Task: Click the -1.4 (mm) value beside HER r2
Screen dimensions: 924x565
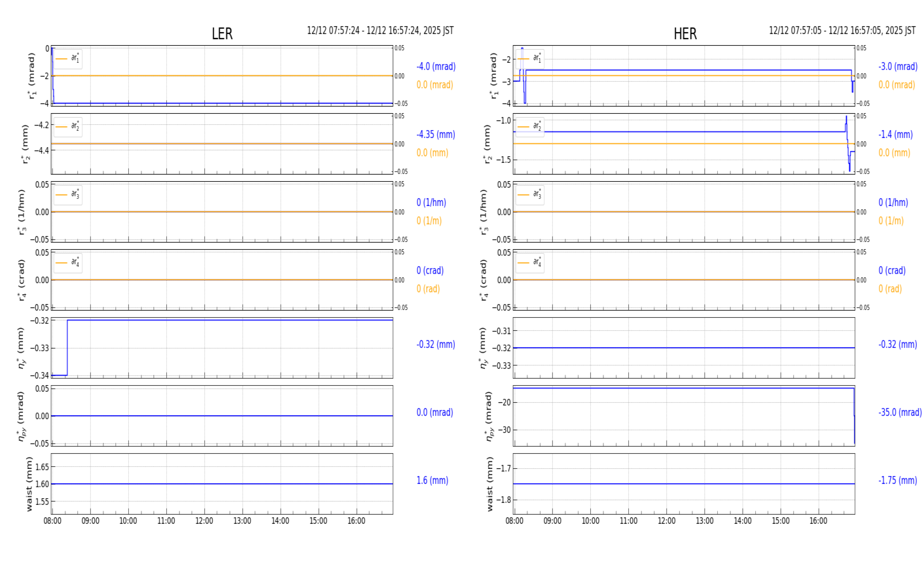Action: (x=895, y=135)
